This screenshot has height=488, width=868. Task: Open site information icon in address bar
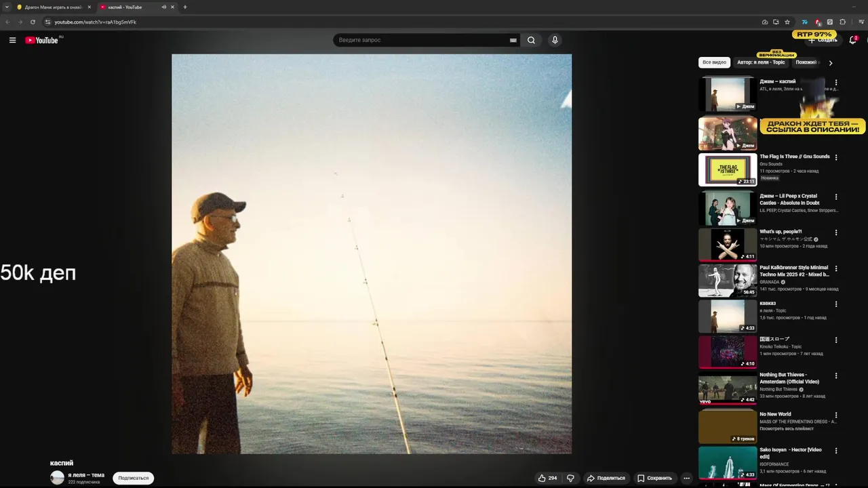(x=47, y=22)
